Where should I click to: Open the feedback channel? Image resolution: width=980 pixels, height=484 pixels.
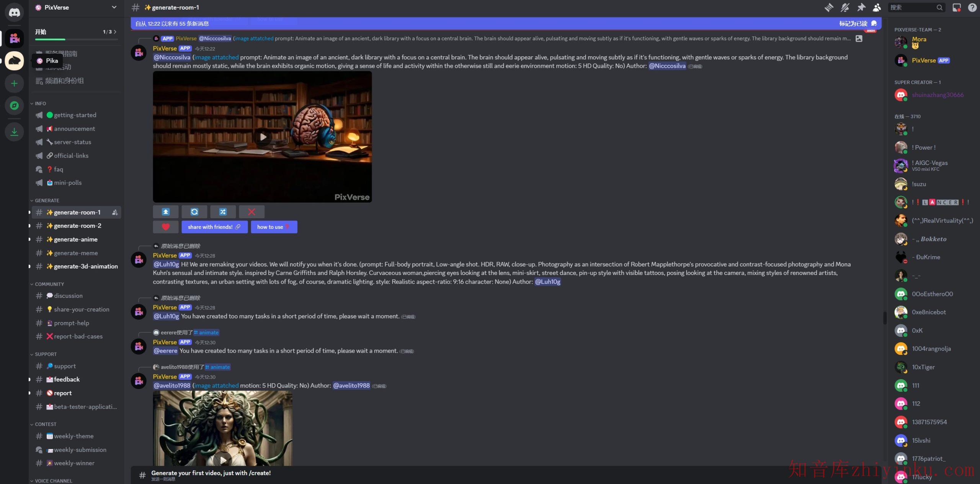(67, 379)
